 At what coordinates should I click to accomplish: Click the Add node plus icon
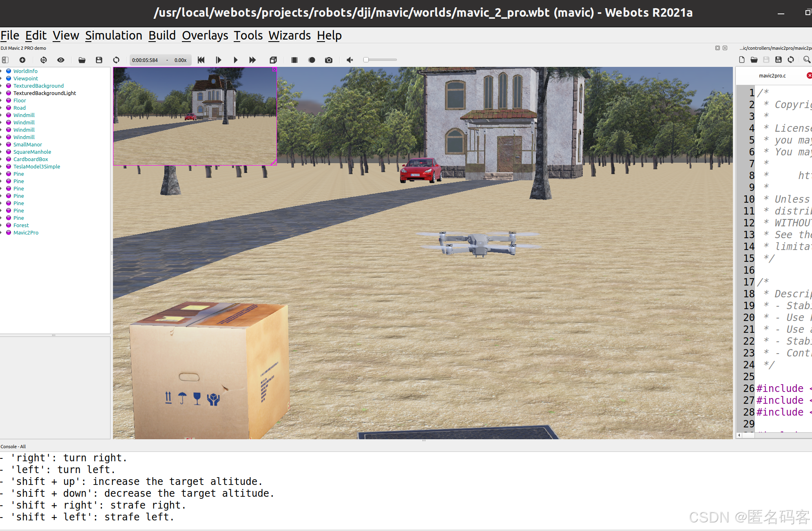click(22, 60)
